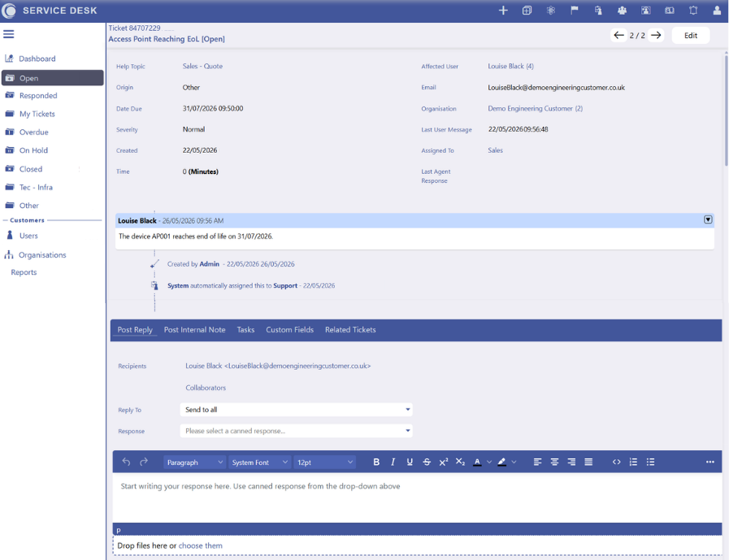Show more editor toolbar options
This screenshot has width=729, height=560.
710,462
